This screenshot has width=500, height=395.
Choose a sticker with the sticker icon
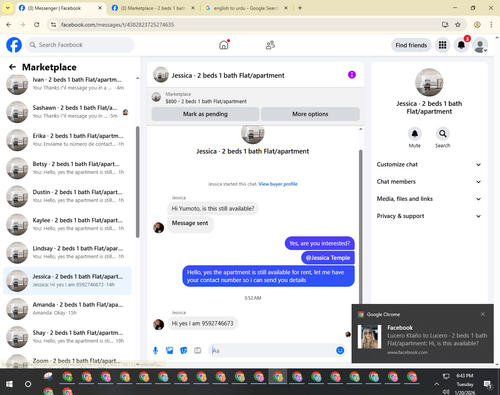pos(184,350)
